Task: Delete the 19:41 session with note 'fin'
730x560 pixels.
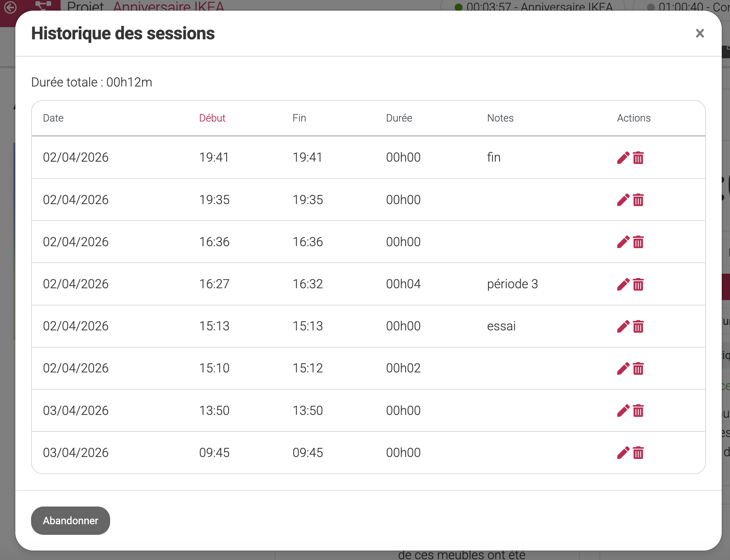Action: (638, 158)
